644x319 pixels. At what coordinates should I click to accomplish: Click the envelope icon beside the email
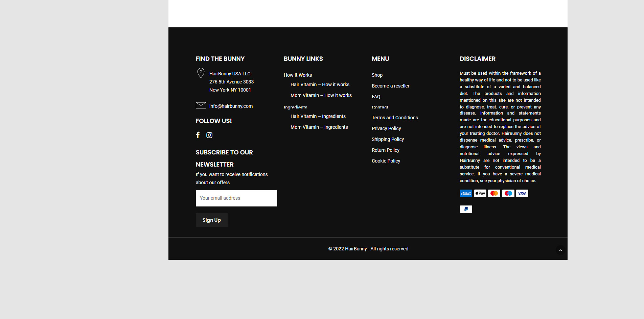click(x=201, y=105)
